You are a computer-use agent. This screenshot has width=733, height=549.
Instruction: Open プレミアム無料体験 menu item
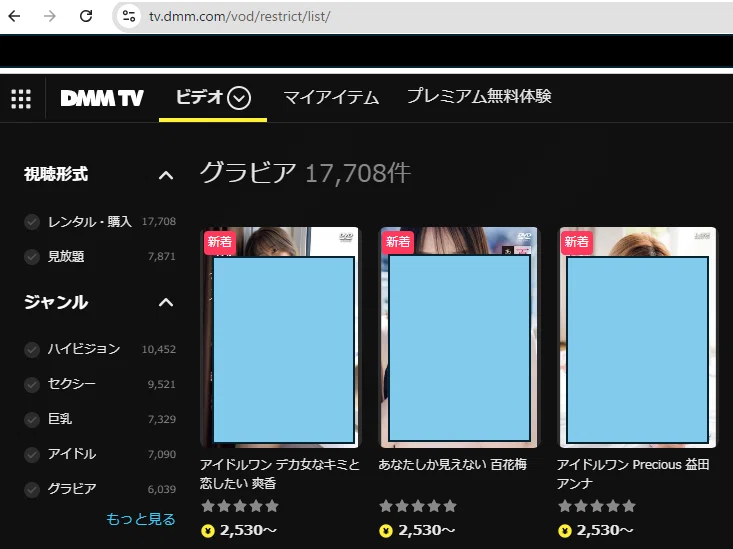click(479, 96)
